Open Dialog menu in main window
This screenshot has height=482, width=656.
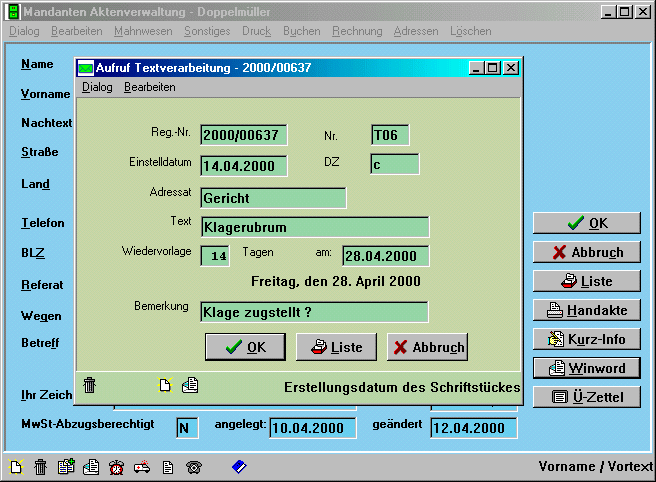tap(24, 31)
